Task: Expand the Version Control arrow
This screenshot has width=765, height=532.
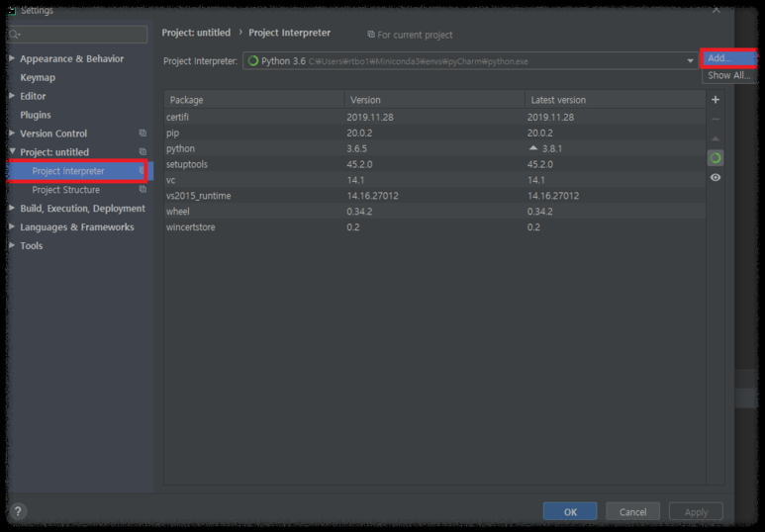Action: pos(12,133)
